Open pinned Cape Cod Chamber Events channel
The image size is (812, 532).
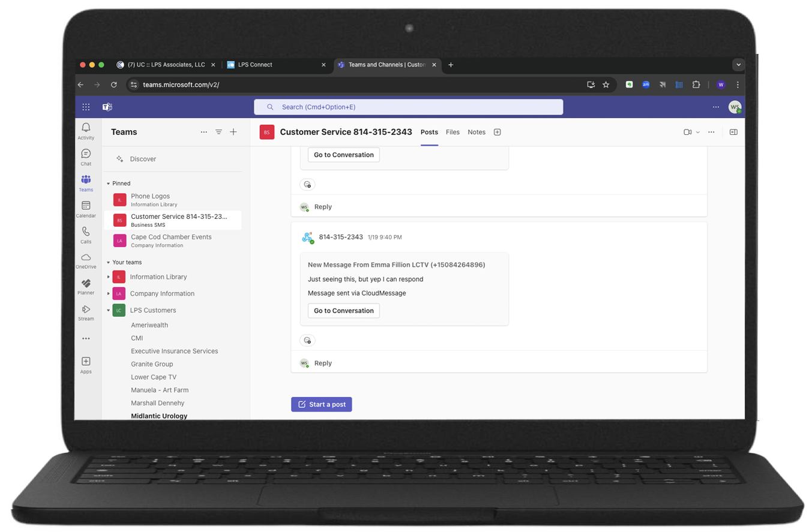coord(173,241)
